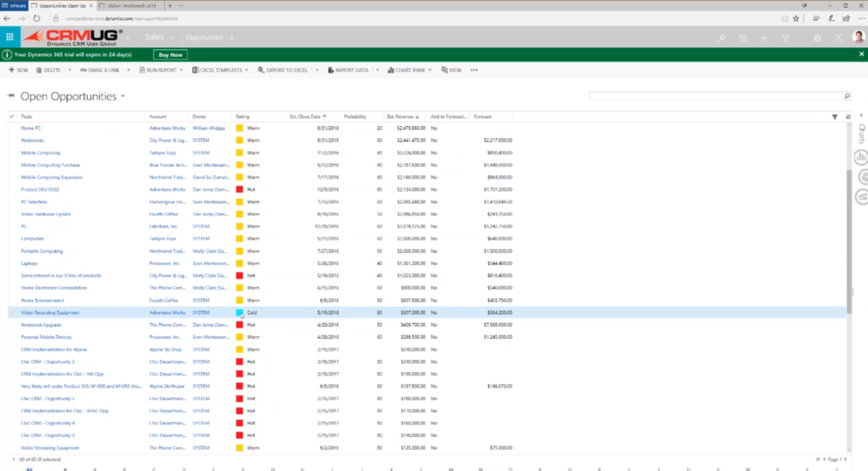868x471 pixels.
Task: Sort by Rating column header
Action: [242, 117]
